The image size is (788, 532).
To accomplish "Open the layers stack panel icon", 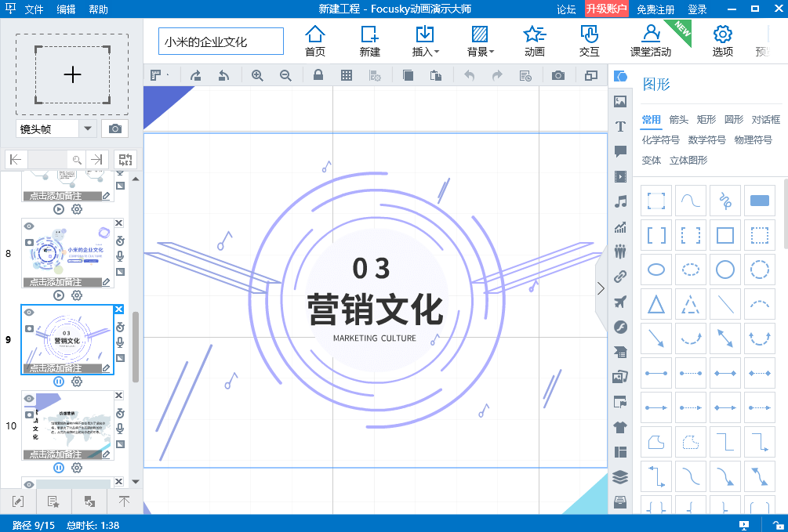I will tap(620, 476).
